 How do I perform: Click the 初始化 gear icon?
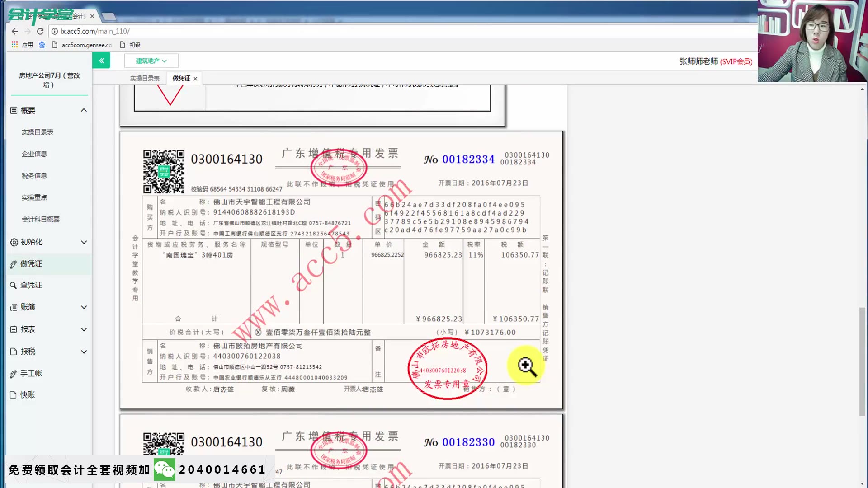coord(14,242)
